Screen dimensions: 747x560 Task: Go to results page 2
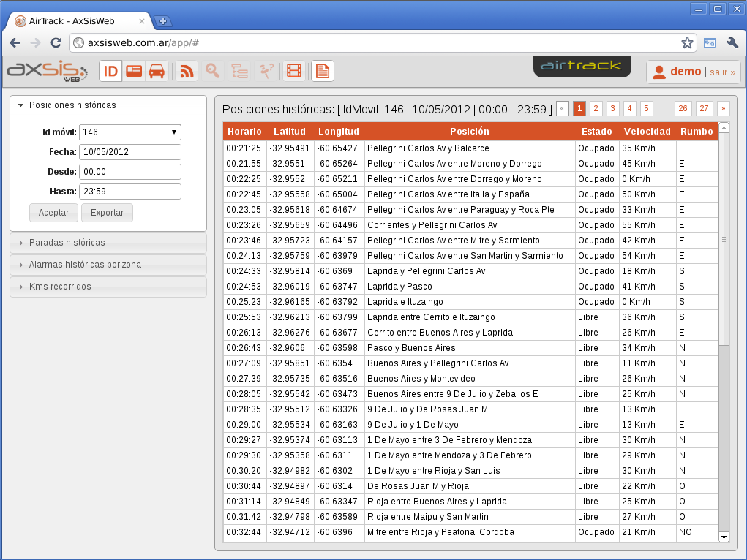coord(596,109)
